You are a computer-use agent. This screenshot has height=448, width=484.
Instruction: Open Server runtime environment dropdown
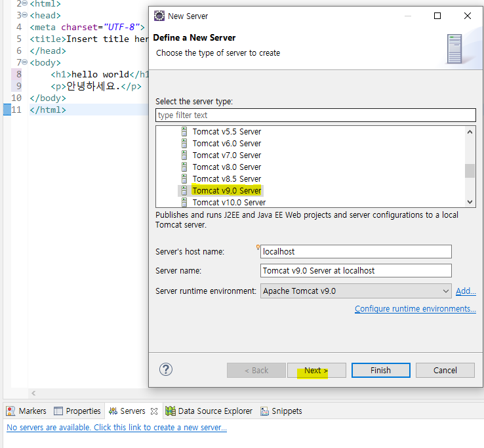356,291
